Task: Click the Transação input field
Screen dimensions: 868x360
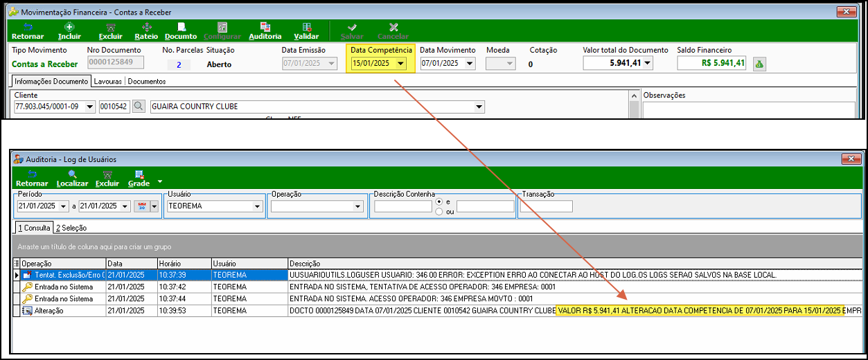Action: [547, 206]
